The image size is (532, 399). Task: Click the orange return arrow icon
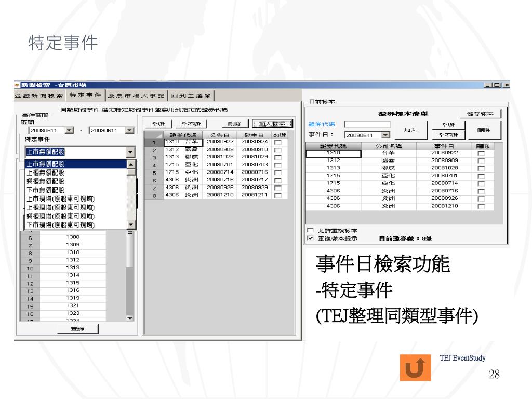point(415,367)
